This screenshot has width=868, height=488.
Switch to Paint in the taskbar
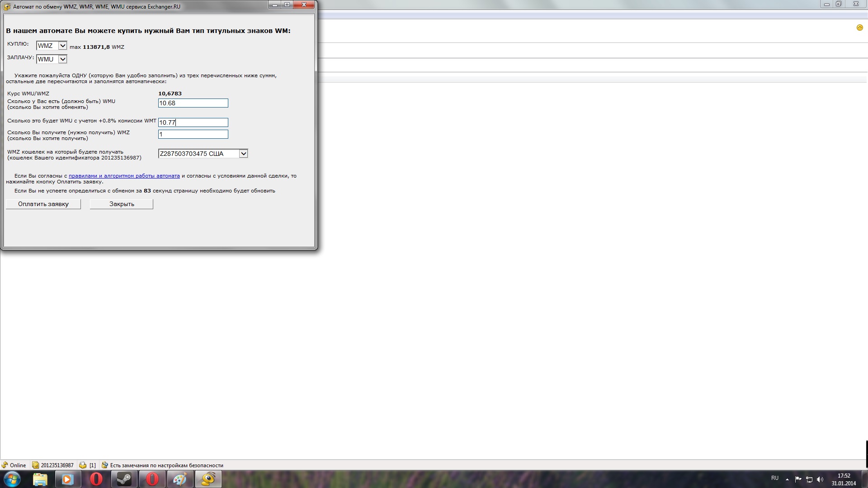pos(180,479)
